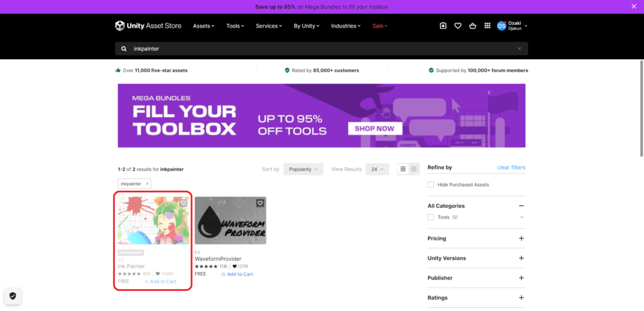Check the Hide Purchased Assets checkbox

click(x=431, y=185)
